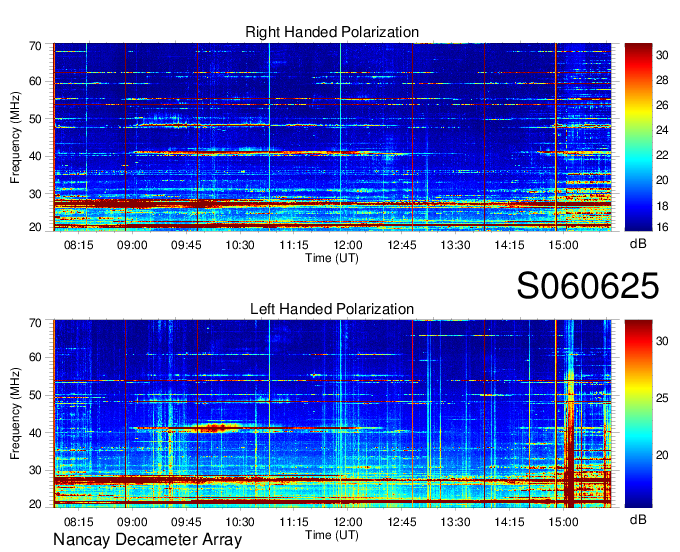Click the 12:45 tick on the Left Handed plot
The image size is (680, 552).
tap(402, 522)
